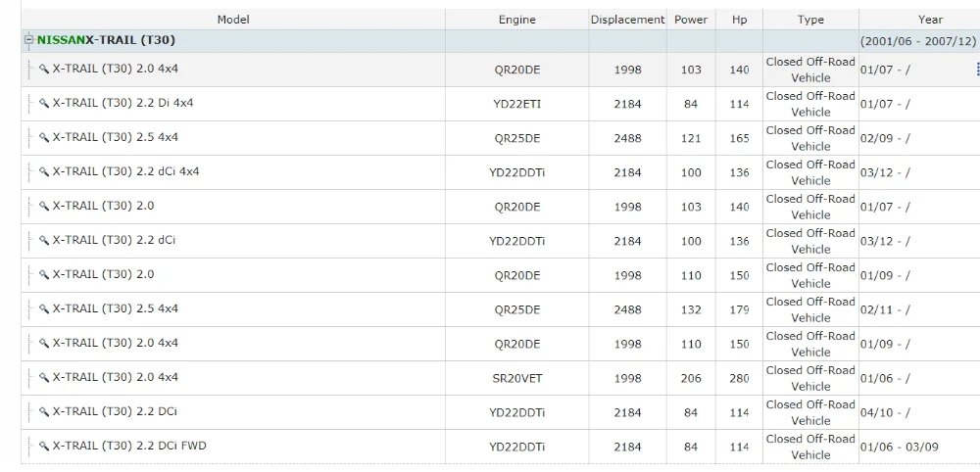980x472 pixels.
Task: Click the year range 01/06 - 03/09
Action: 900,447
